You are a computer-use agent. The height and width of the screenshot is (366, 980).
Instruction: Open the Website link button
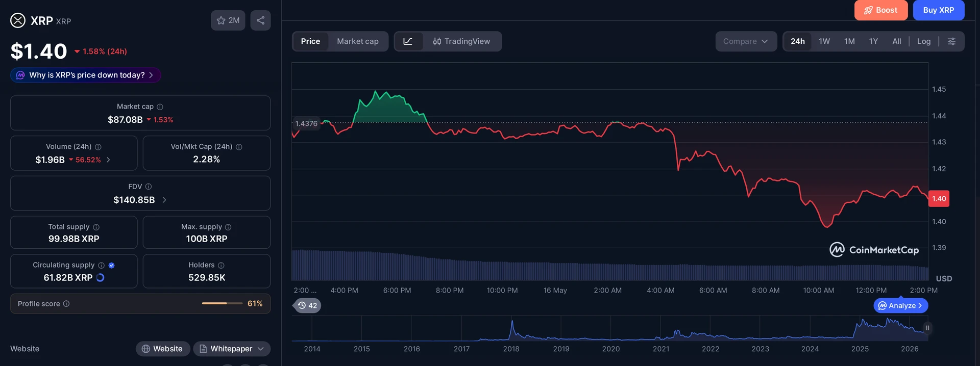tap(163, 349)
